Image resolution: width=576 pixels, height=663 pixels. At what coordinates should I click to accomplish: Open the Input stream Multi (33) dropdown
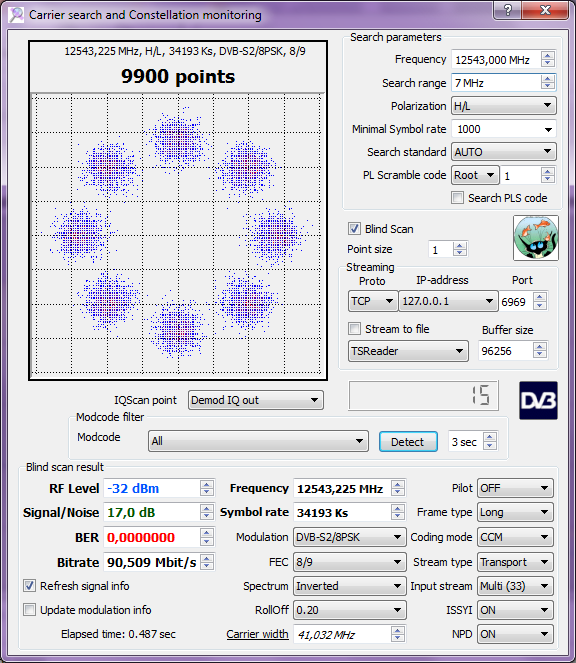point(515,586)
